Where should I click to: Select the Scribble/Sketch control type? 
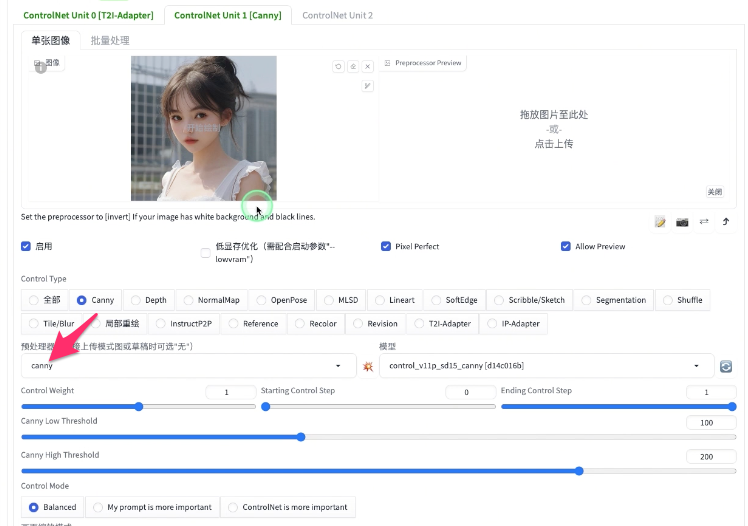pos(530,300)
